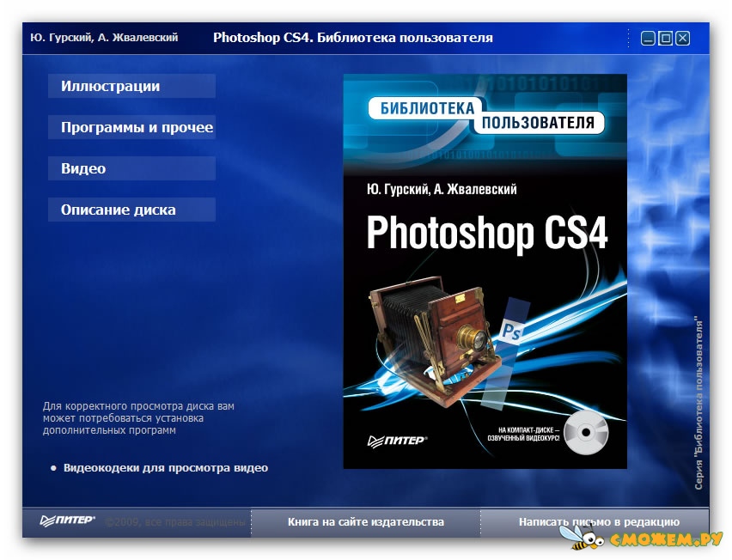
Task: Click the Питер logo in footer
Action: click(68, 520)
